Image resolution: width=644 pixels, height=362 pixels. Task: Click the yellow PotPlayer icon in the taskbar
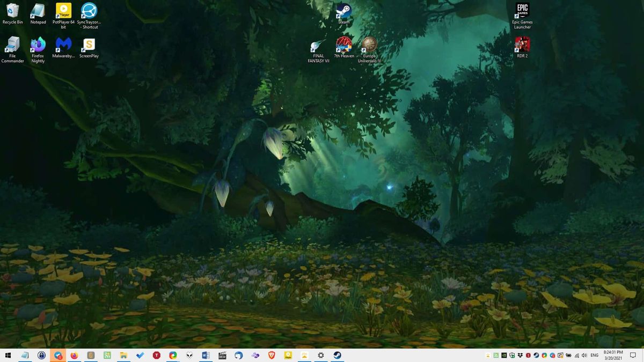(x=288, y=355)
